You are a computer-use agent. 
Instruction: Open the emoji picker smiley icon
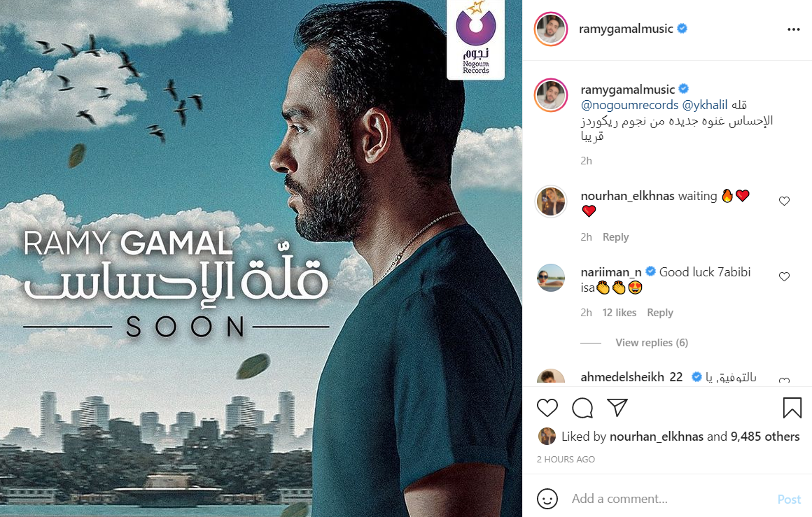(547, 499)
